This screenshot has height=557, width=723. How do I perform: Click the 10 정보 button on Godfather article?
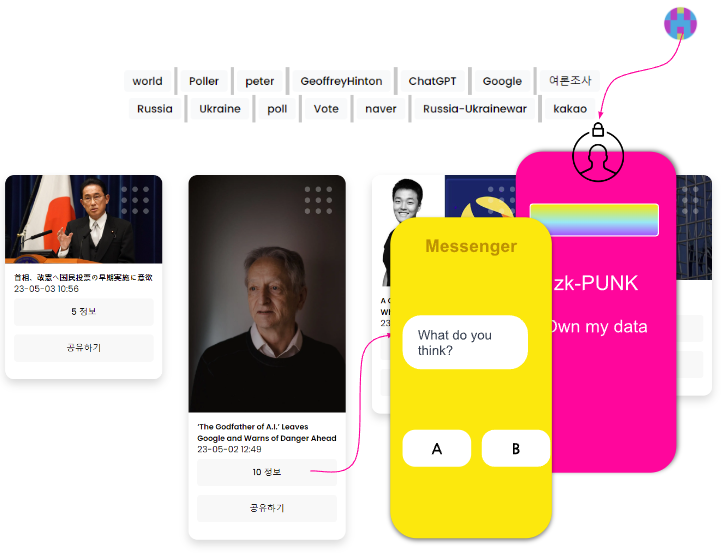[x=267, y=472]
